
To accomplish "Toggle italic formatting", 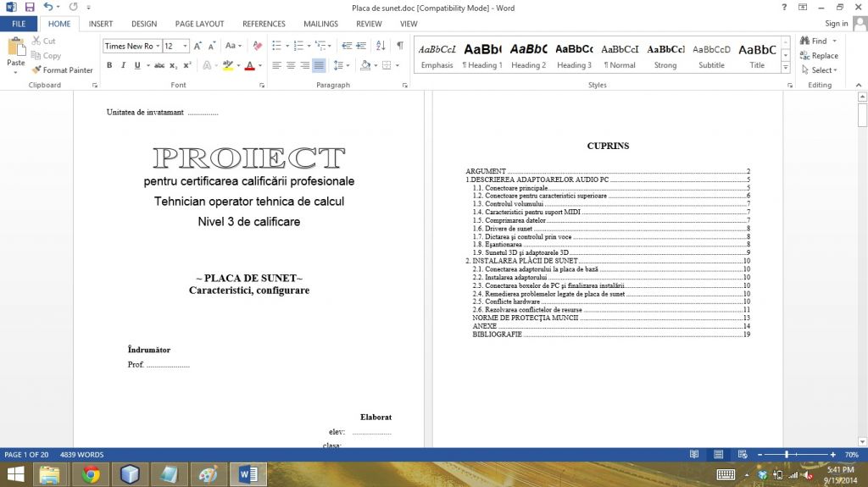I will click(123, 65).
